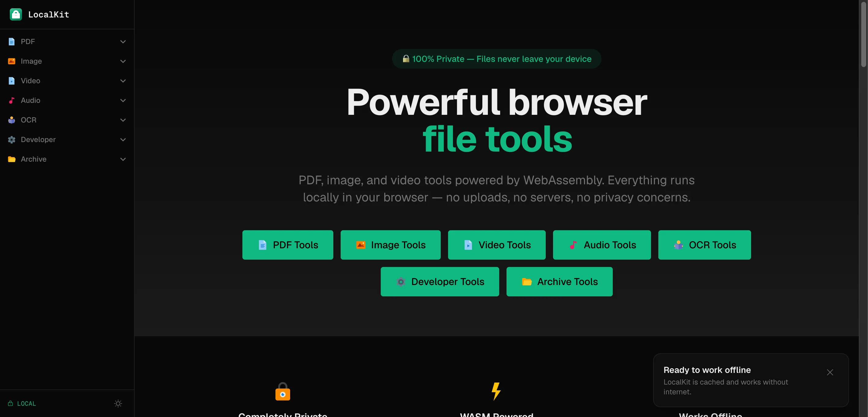The image size is (868, 417).
Task: Click the Completely Private padlock icon
Action: [283, 391]
